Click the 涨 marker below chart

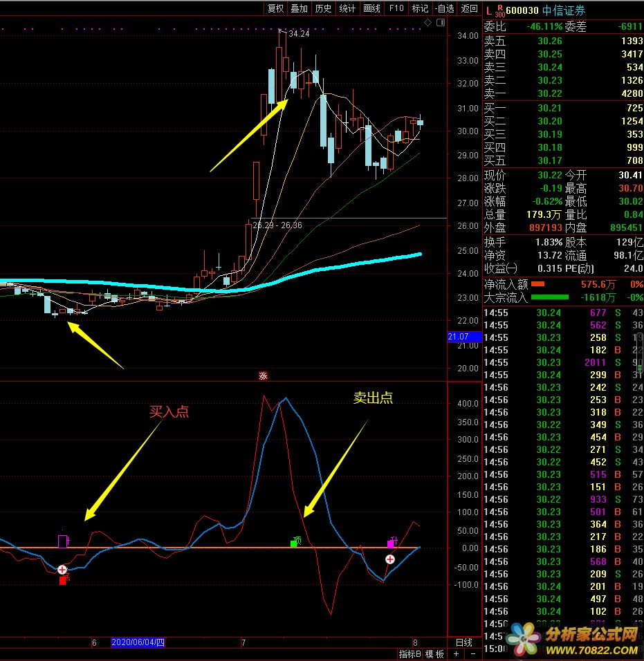[x=263, y=375]
